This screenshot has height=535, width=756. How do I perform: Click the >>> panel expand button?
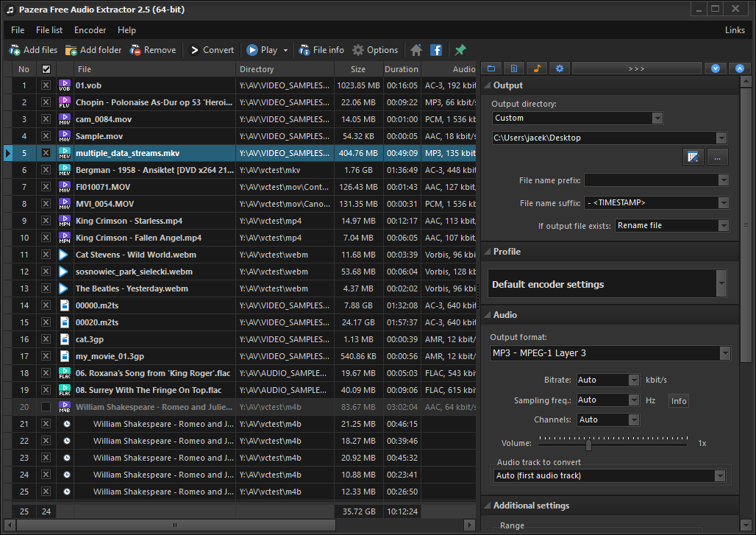tap(636, 68)
